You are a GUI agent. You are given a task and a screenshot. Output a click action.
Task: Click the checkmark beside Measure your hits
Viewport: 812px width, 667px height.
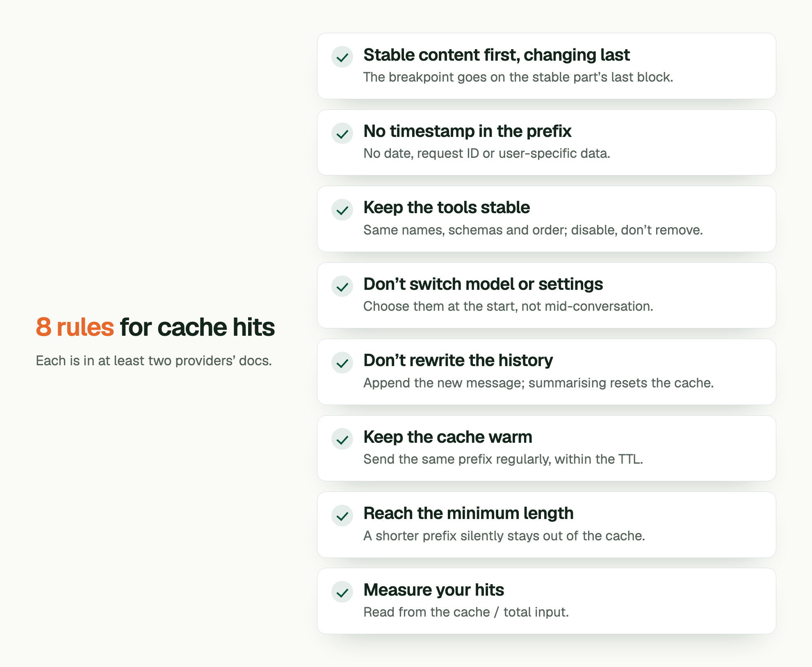342,592
